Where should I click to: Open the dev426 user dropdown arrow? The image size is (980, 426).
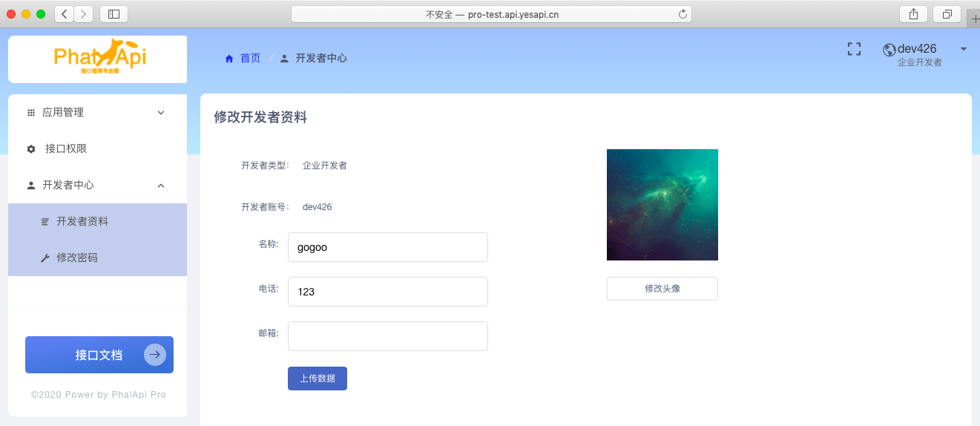pyautogui.click(x=963, y=49)
